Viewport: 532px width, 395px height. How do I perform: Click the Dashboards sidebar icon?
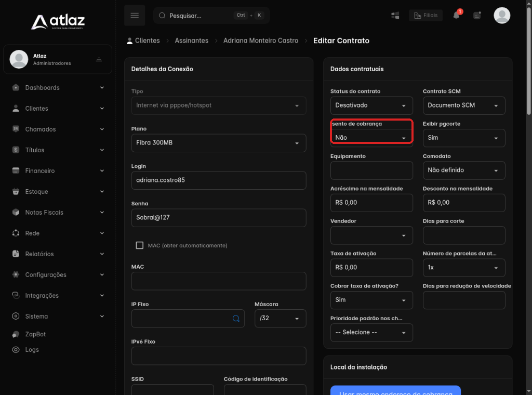click(16, 87)
